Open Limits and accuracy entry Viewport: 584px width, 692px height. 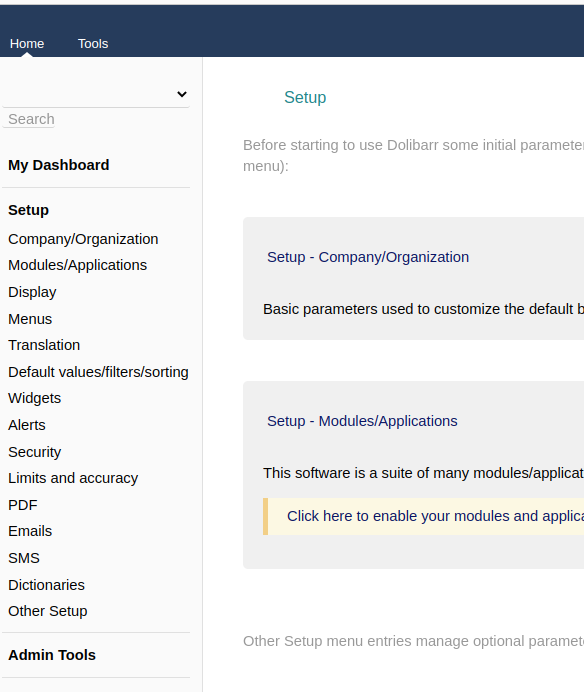coord(73,478)
